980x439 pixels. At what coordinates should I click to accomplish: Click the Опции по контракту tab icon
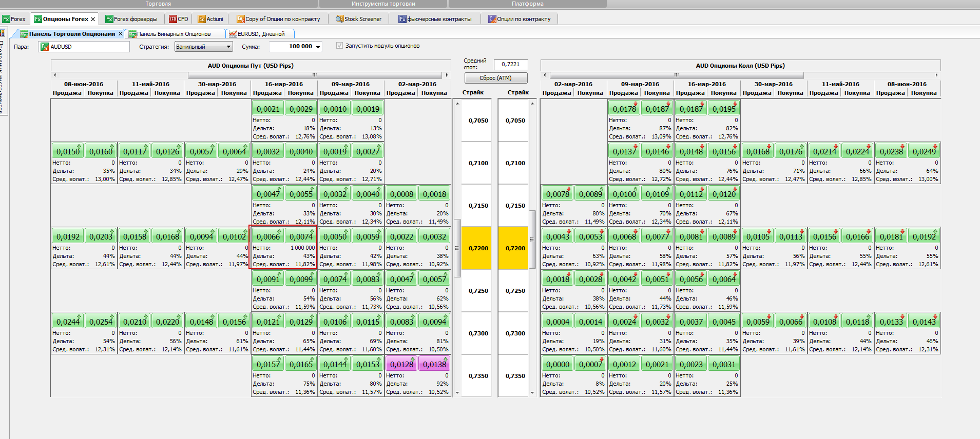(x=492, y=19)
